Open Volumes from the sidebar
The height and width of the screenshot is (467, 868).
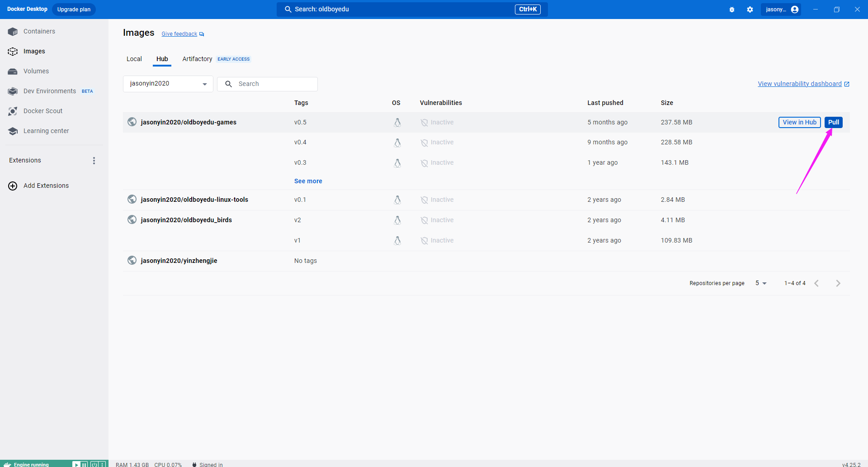pyautogui.click(x=36, y=71)
